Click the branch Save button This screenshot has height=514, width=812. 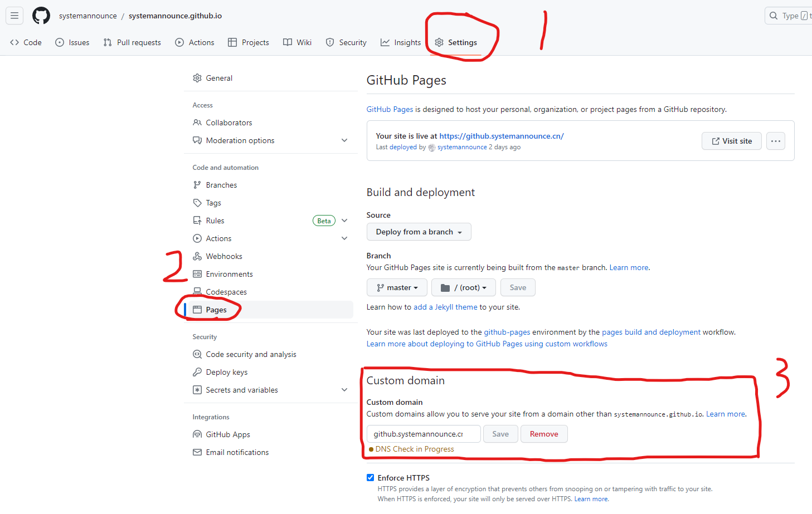518,287
